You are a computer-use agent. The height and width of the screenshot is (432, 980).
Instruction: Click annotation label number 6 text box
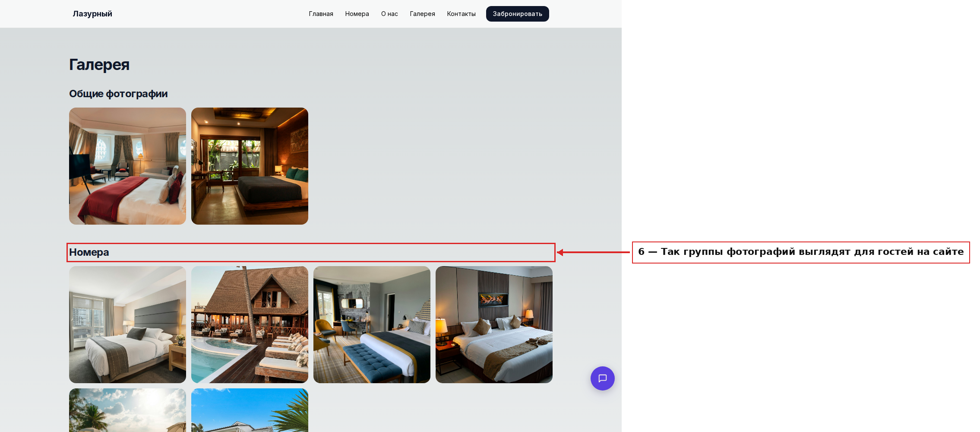pyautogui.click(x=801, y=252)
